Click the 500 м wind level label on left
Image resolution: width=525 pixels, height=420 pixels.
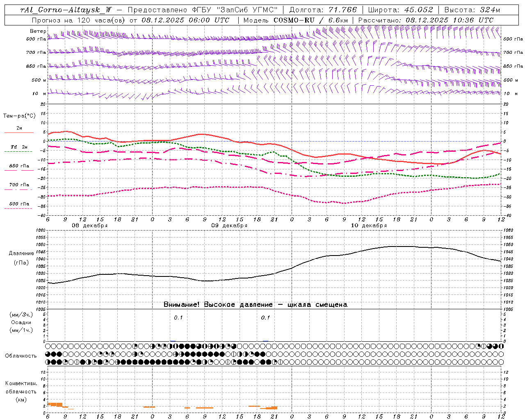pyautogui.click(x=39, y=80)
